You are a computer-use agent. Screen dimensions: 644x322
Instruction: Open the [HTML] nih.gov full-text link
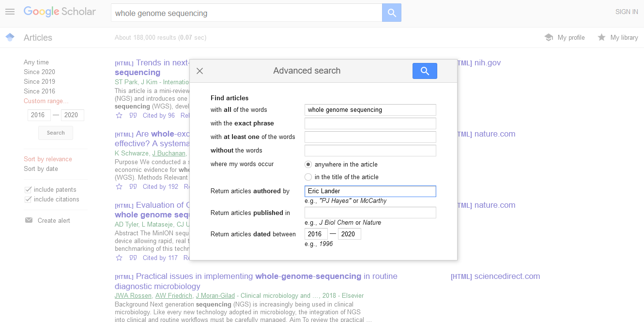[x=479, y=63]
